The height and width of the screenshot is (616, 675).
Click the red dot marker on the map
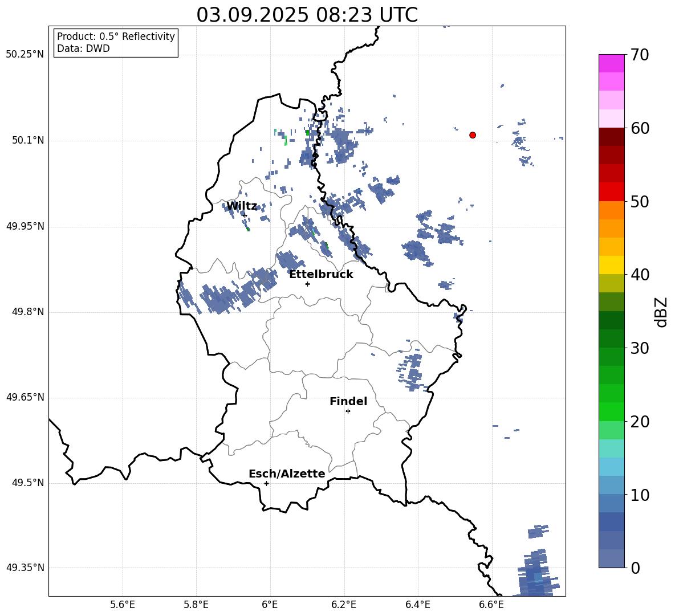[473, 135]
